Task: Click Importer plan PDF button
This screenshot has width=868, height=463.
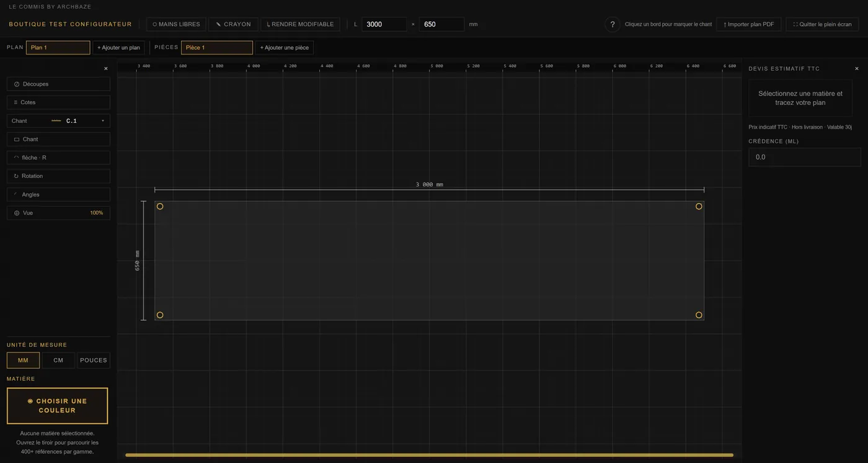Action: 748,24
